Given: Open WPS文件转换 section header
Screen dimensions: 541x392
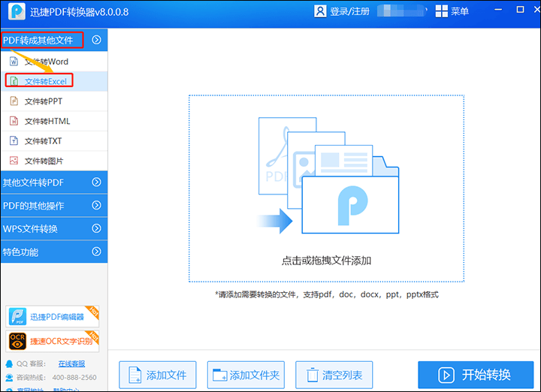Looking at the screenshot, I should pyautogui.click(x=30, y=229).
